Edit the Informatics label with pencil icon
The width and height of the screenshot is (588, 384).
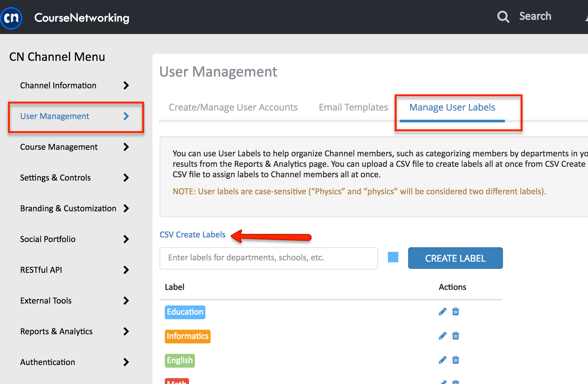(442, 336)
